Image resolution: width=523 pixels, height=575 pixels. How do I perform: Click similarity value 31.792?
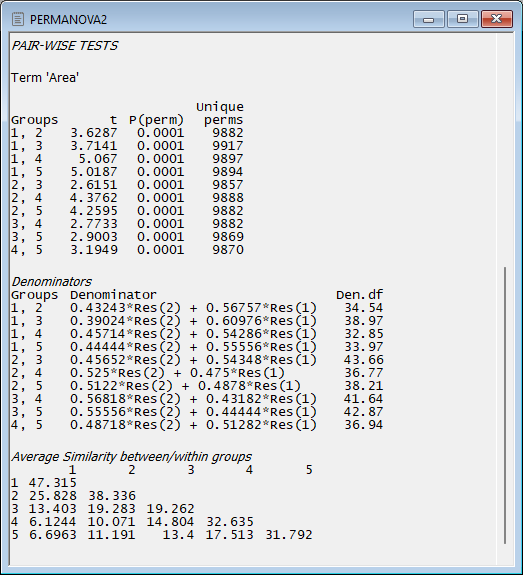tap(289, 535)
